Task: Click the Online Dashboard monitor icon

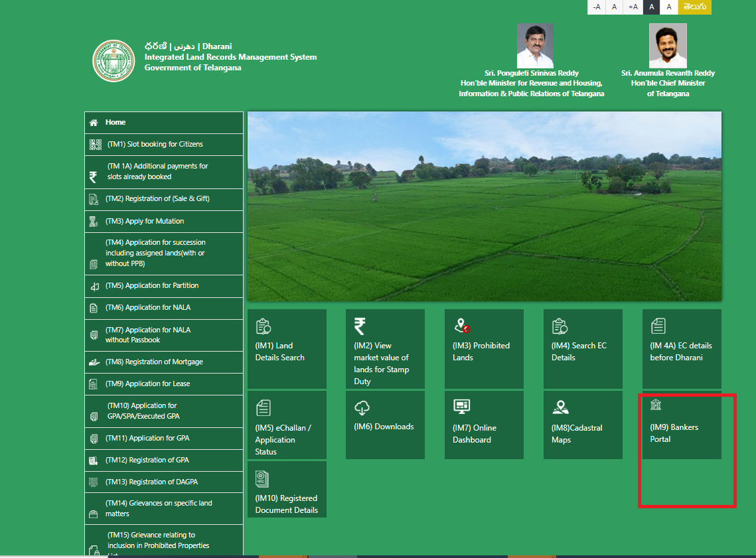Action: tap(461, 407)
